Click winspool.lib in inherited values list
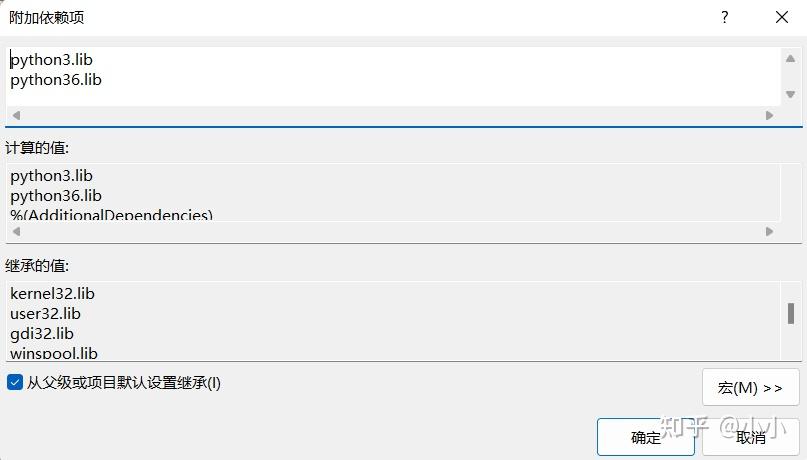 (x=54, y=352)
